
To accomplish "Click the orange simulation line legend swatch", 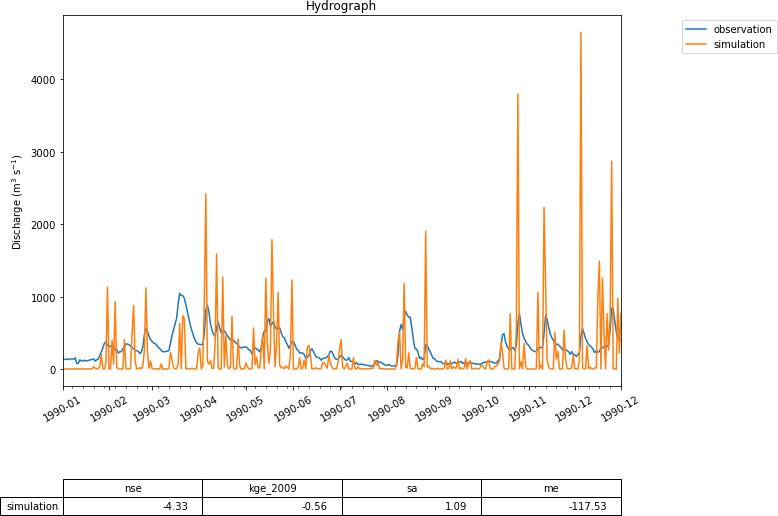I will coord(697,44).
